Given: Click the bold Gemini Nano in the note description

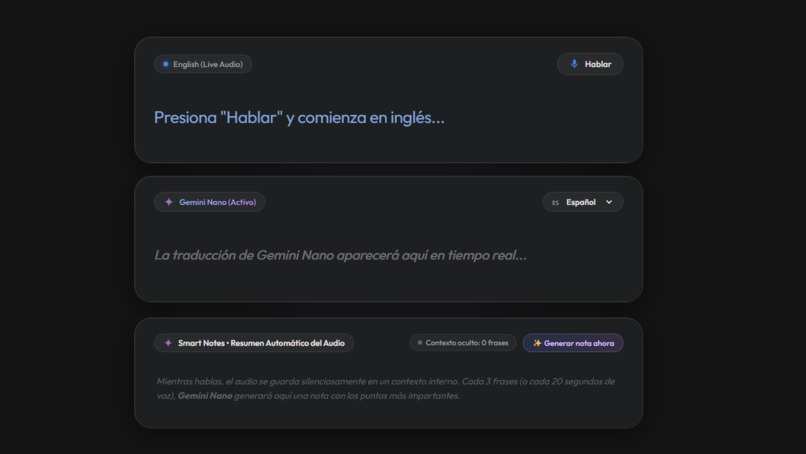Looking at the screenshot, I should [x=205, y=395].
